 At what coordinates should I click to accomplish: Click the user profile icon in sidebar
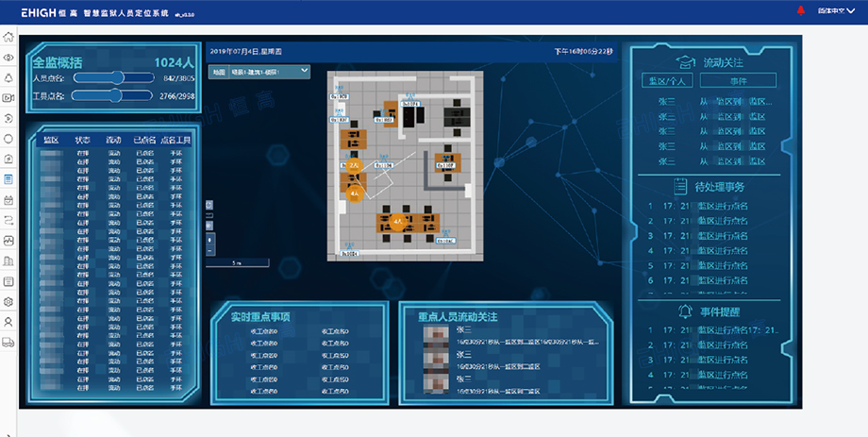pos(8,322)
